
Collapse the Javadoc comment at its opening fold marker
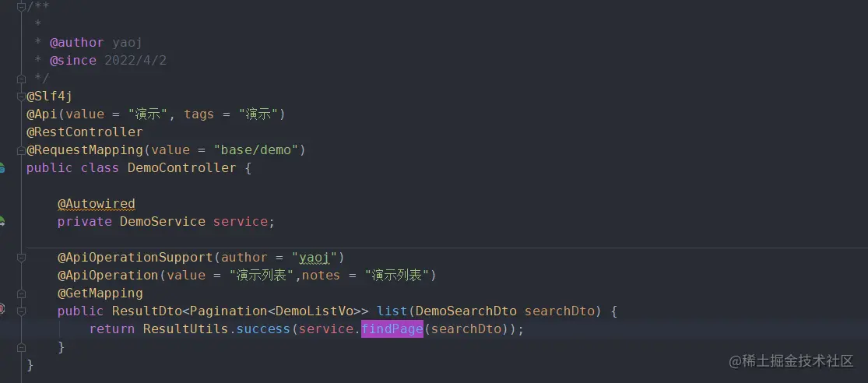click(x=21, y=7)
